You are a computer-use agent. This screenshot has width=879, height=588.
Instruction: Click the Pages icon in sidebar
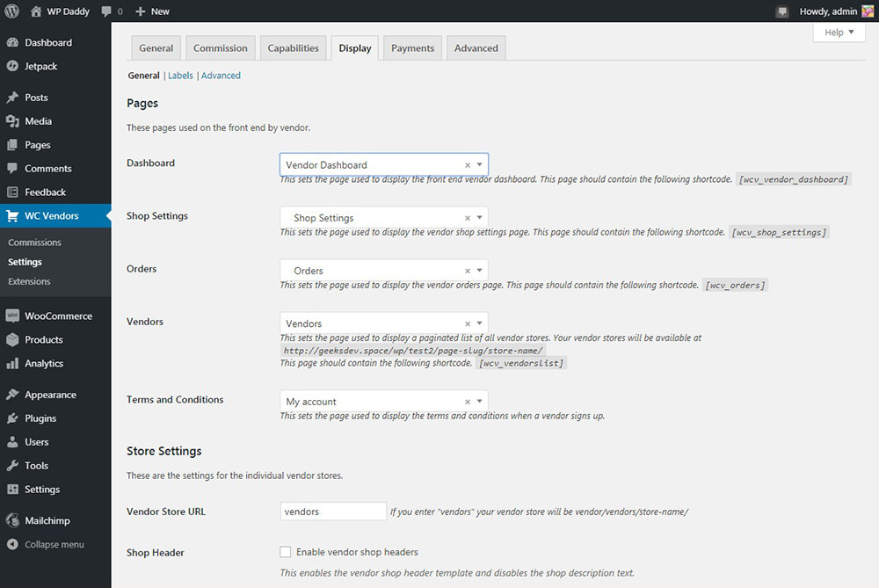12,145
